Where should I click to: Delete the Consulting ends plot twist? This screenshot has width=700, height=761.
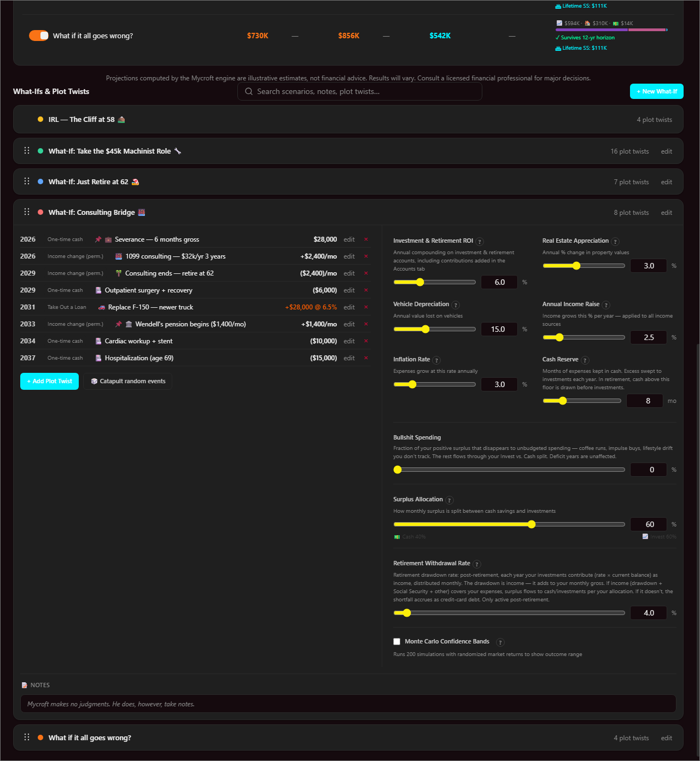point(366,273)
